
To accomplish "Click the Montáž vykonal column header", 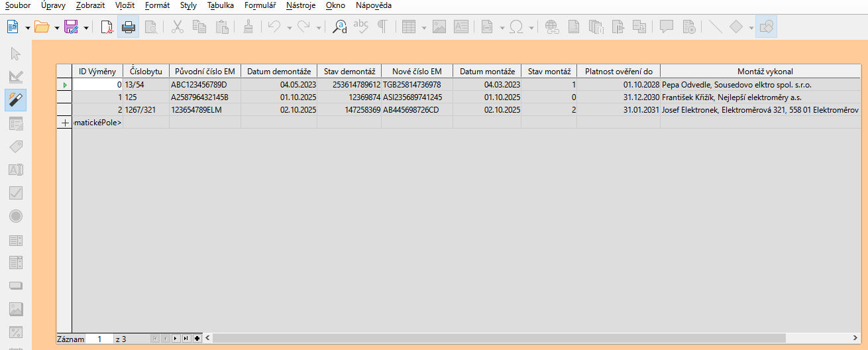I will coord(765,72).
